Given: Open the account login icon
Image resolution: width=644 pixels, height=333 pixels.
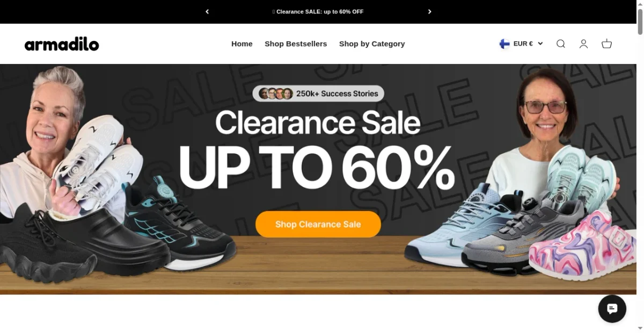Looking at the screenshot, I should coord(583,44).
